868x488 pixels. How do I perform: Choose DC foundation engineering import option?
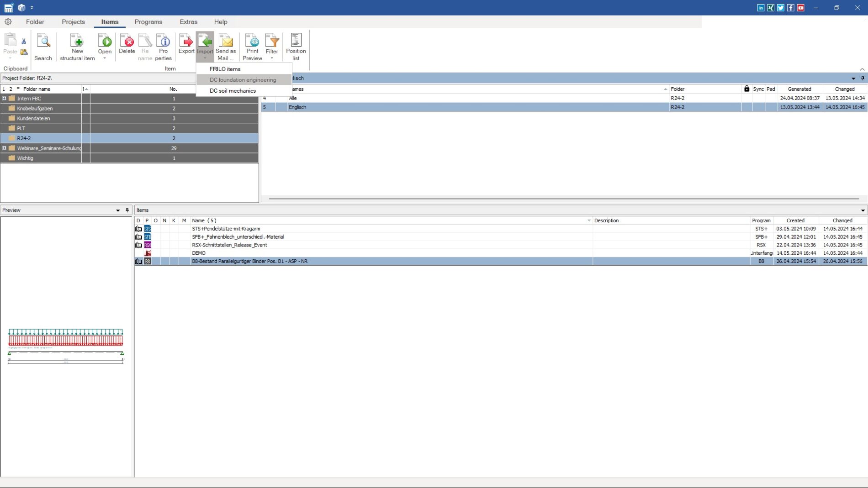click(244, 80)
